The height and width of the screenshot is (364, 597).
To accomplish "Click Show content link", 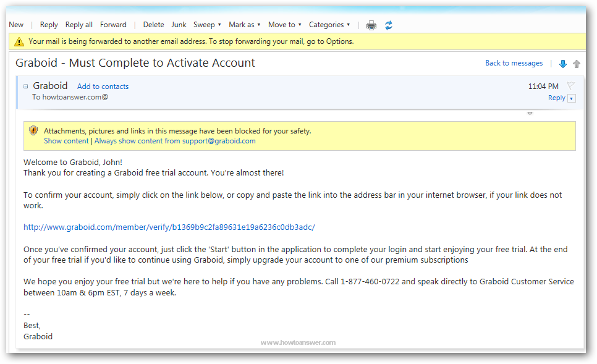I will 66,141.
